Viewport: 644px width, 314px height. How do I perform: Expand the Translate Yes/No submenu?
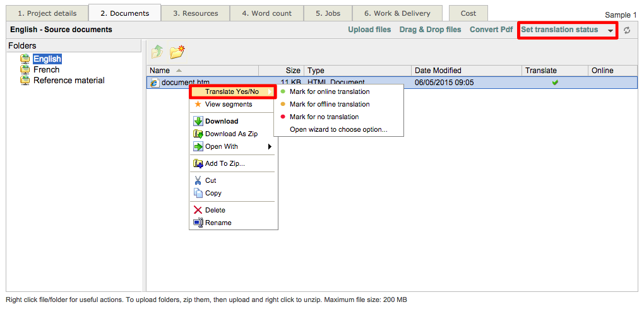coord(232,92)
